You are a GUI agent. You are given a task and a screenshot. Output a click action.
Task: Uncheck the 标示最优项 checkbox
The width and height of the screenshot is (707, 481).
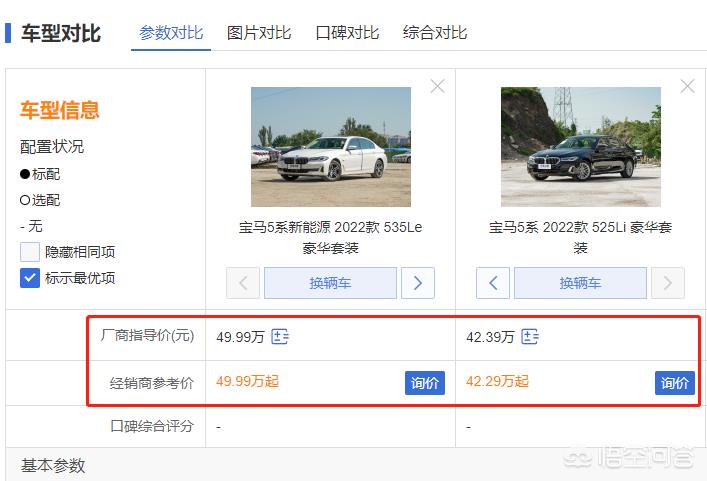pyautogui.click(x=30, y=278)
